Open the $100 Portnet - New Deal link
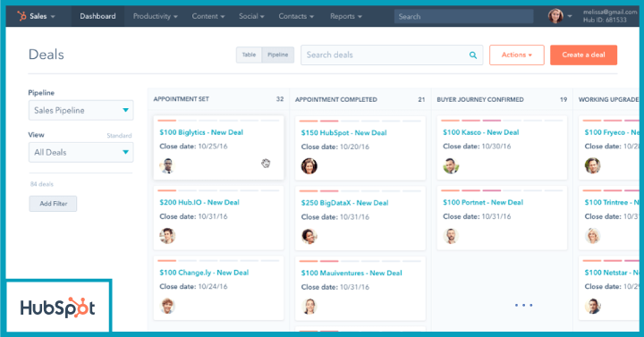This screenshot has width=644, height=337. 483,202
